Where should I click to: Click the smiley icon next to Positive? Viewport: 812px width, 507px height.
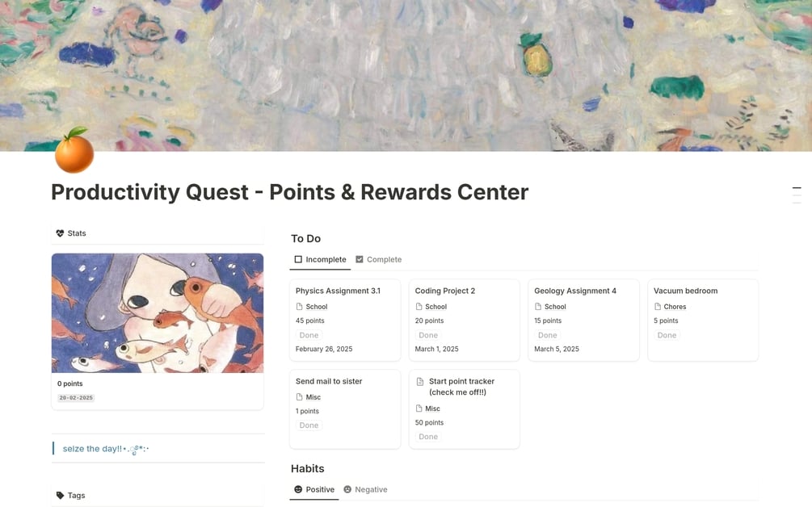[298, 489]
